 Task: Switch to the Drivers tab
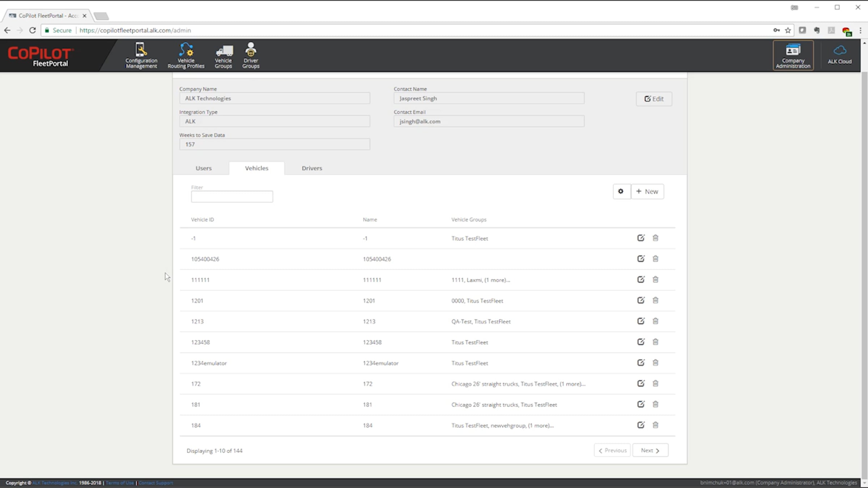[x=312, y=168]
